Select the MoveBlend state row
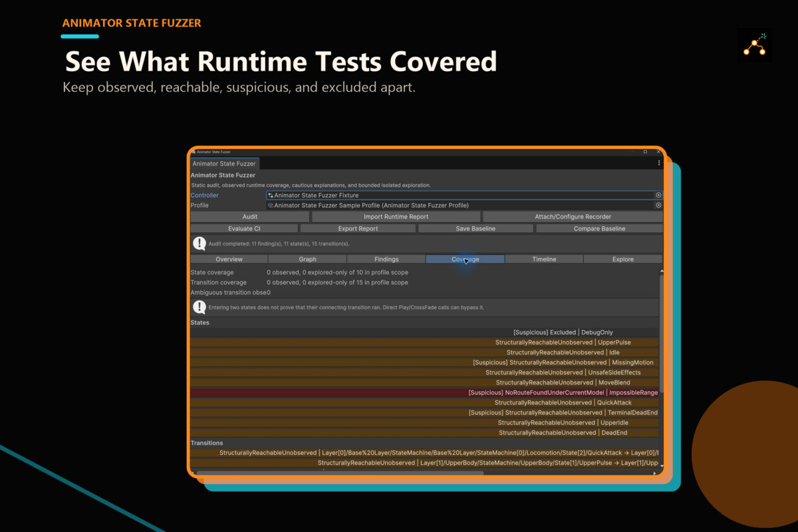Screen dimensions: 798x532 pyautogui.click(x=424, y=382)
